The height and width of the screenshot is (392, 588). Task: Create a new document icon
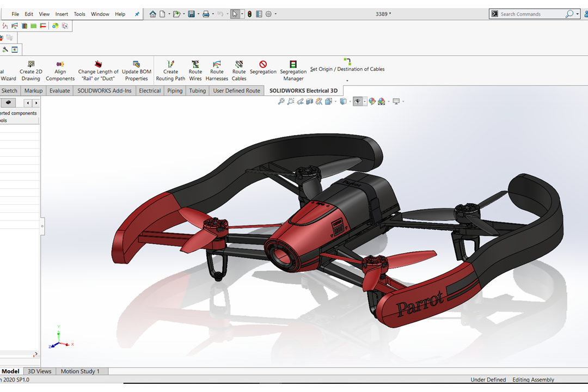pos(162,14)
